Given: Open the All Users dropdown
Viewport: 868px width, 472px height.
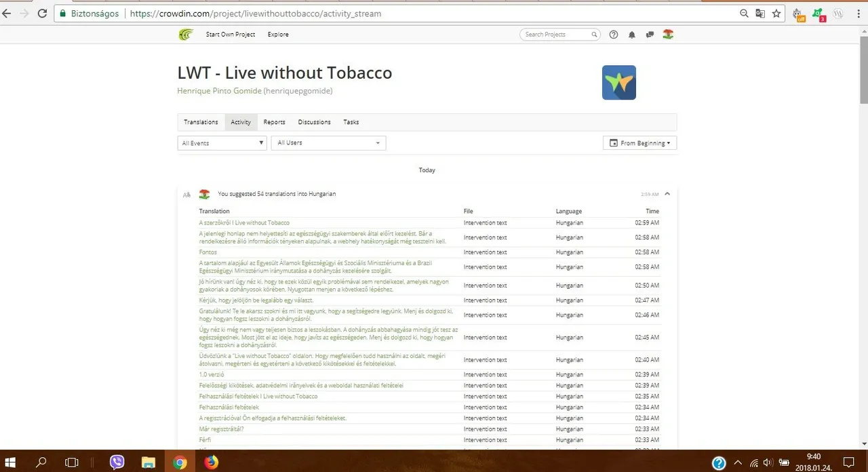Looking at the screenshot, I should [x=328, y=143].
